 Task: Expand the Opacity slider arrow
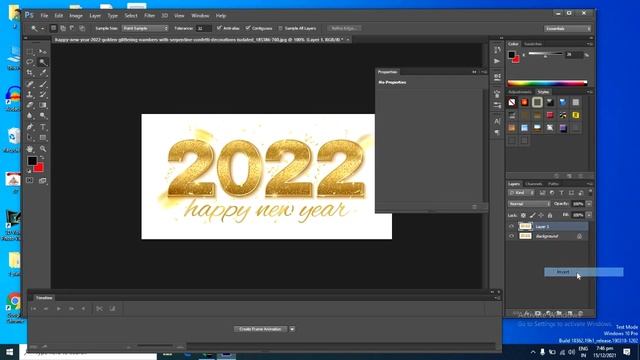[x=589, y=204]
